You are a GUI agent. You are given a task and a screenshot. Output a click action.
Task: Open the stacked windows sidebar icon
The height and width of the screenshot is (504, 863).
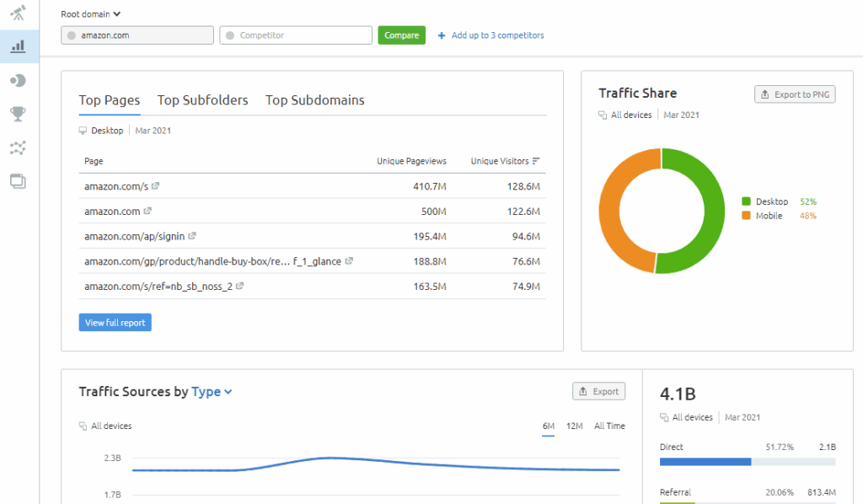pos(18,180)
